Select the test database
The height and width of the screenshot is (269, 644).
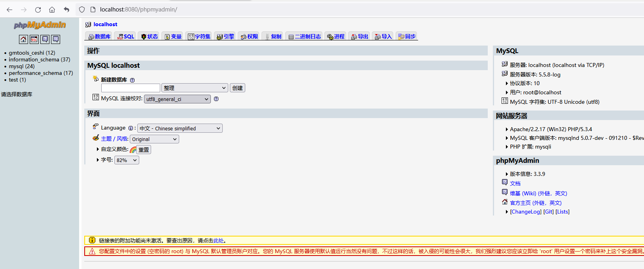pos(17,80)
